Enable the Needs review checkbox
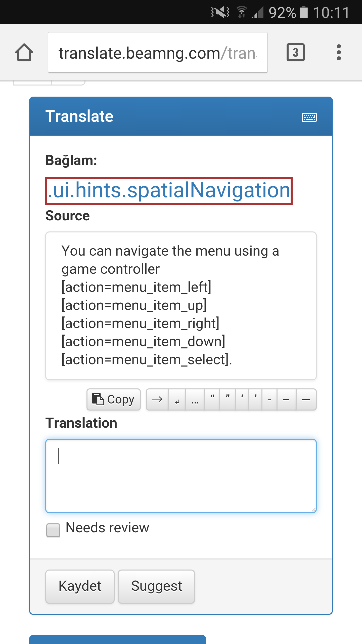 (53, 530)
